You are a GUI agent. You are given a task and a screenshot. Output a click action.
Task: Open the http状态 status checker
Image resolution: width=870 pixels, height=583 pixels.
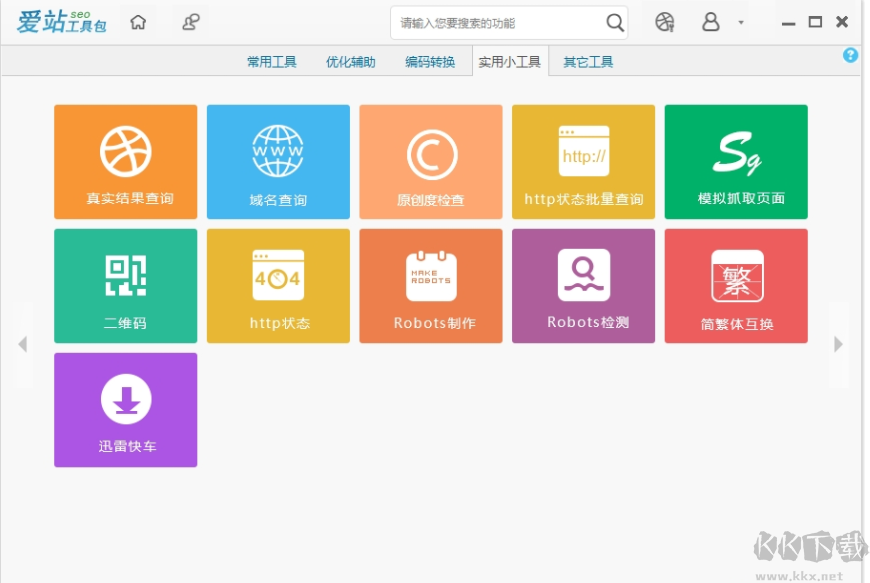(x=278, y=285)
